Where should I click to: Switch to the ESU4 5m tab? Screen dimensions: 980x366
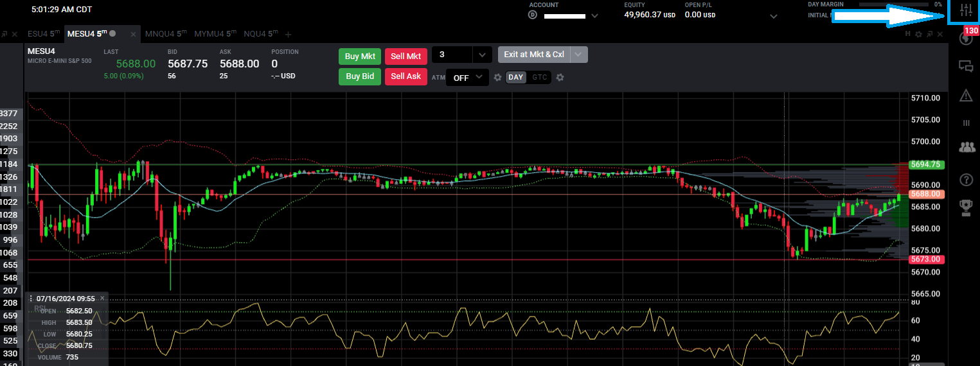click(x=44, y=34)
